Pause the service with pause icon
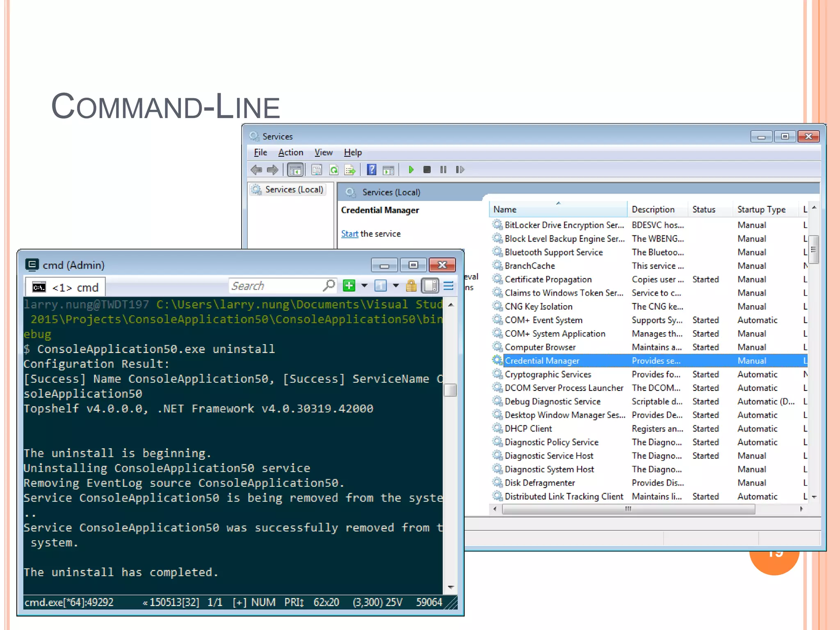The height and width of the screenshot is (630, 840). click(x=443, y=169)
